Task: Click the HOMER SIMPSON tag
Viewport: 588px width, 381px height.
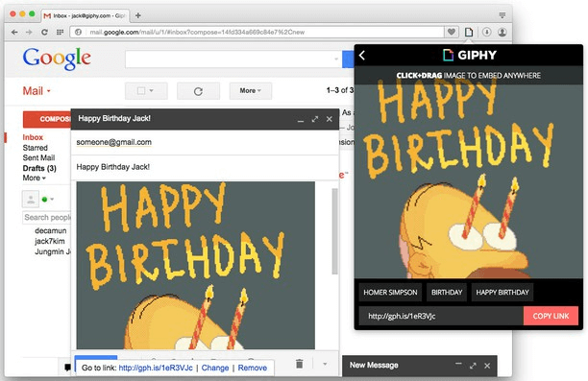Action: click(x=390, y=292)
